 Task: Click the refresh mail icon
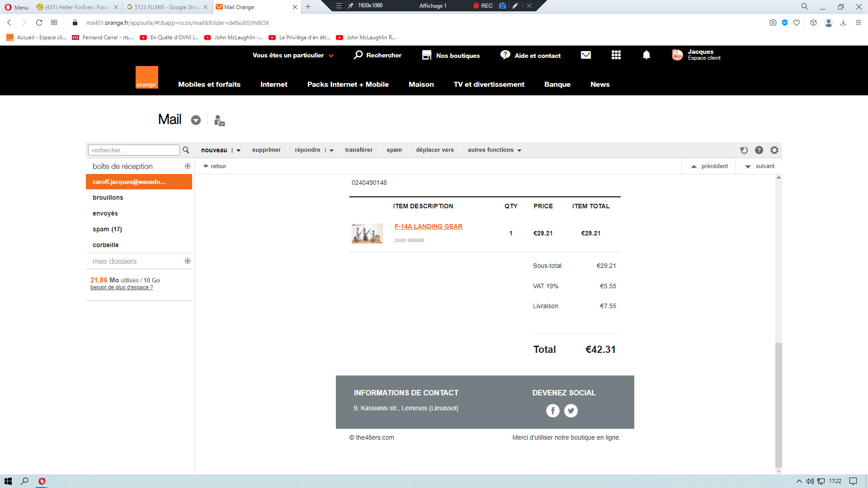click(x=744, y=150)
